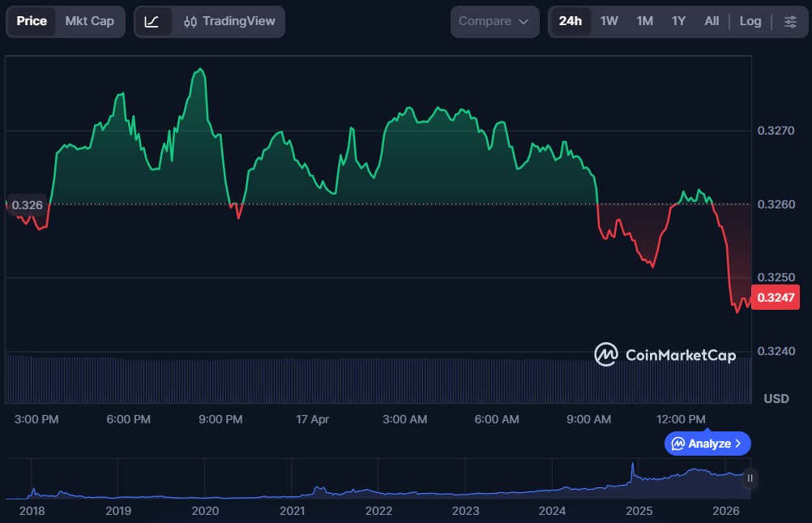Click the CoinMarketCap logo watermark

click(x=665, y=354)
